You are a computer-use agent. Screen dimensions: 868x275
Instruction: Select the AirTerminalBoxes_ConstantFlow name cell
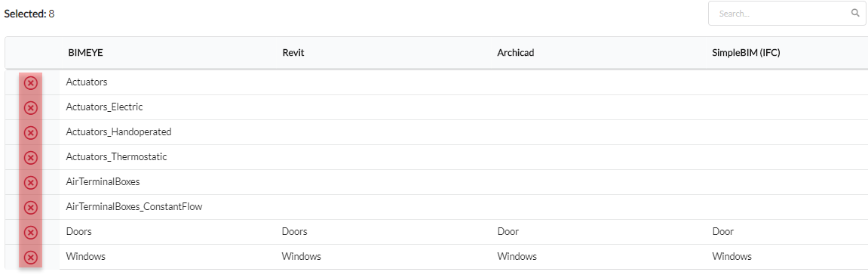click(134, 207)
